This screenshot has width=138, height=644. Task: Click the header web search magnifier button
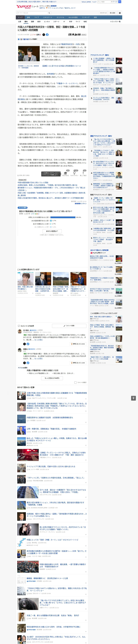120,2
